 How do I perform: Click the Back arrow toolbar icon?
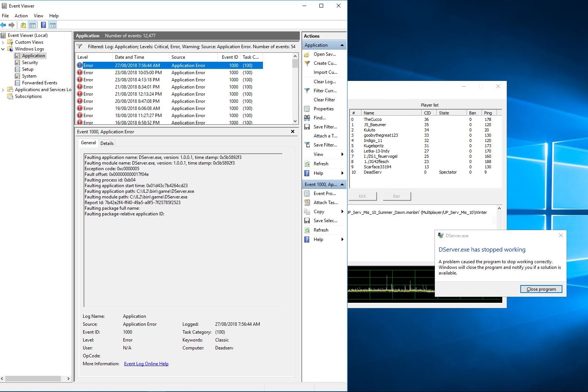[x=3, y=25]
